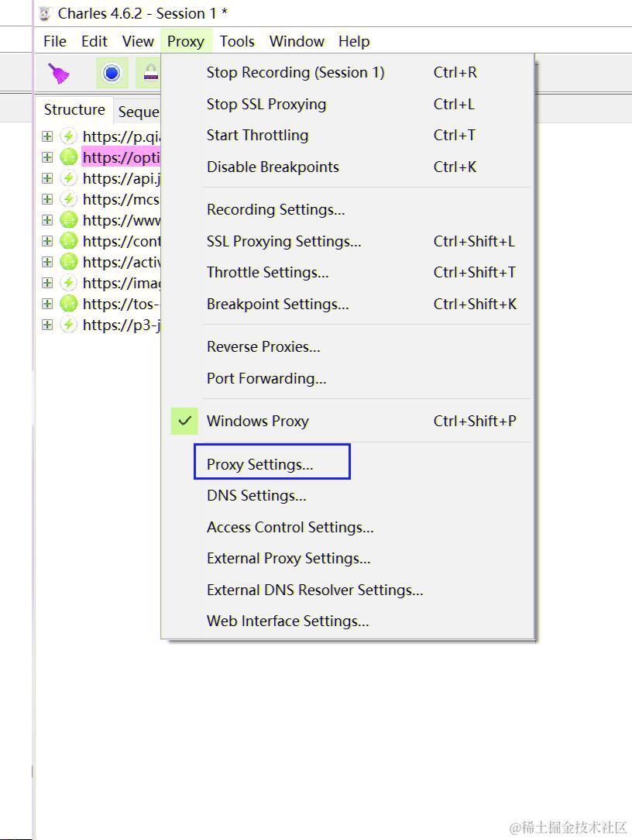Toggle the blue recording button

[112, 73]
